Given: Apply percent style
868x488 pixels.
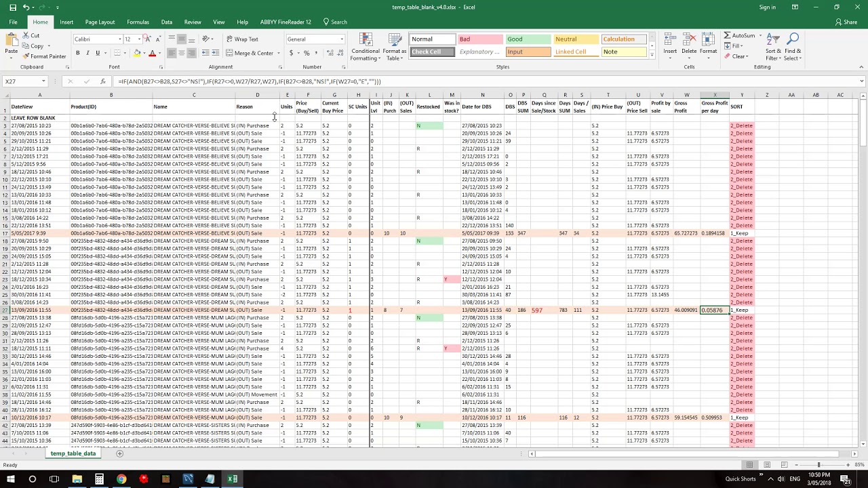Looking at the screenshot, I should [x=307, y=53].
